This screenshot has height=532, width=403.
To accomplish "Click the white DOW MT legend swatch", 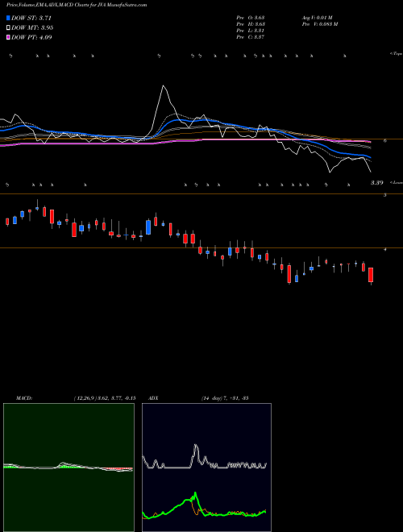I will tap(8, 28).
